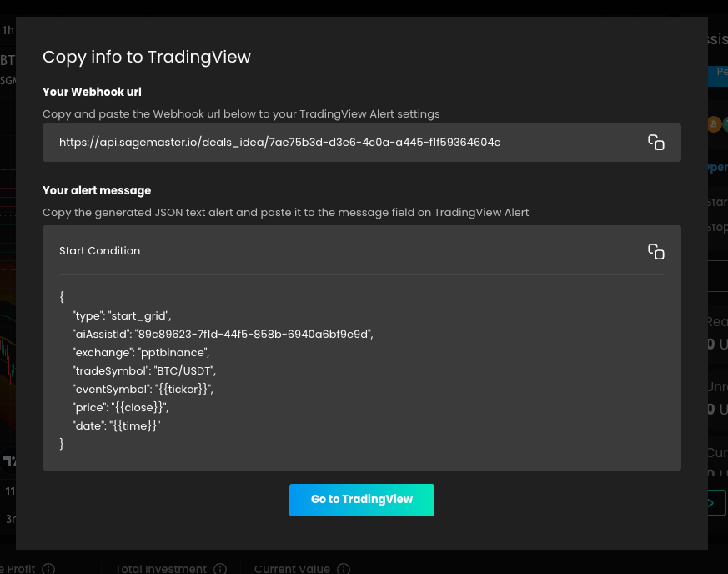This screenshot has height=574, width=728.
Task: Click Total Investment info icon in background
Action: (x=220, y=569)
